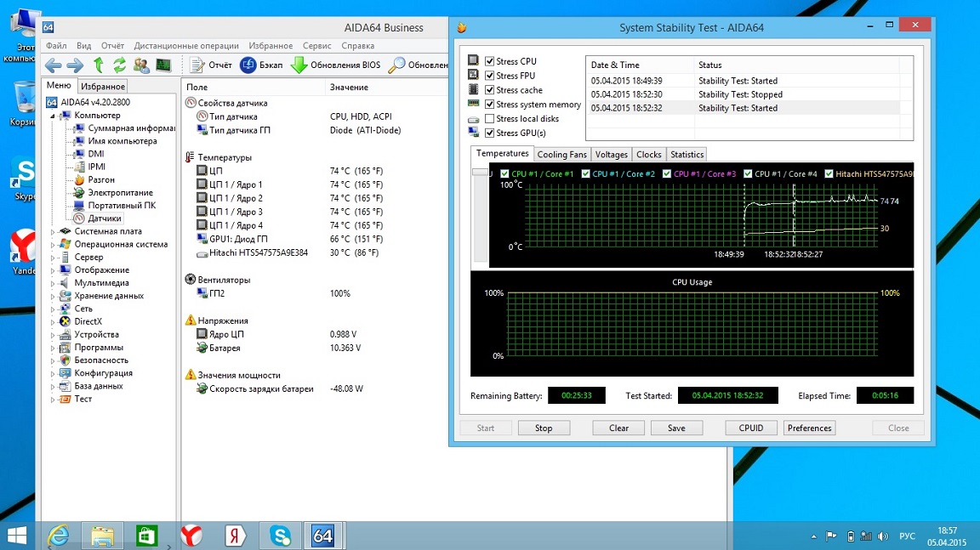
Task: Toggle CPU #1 / Core #3 graph checkbox
Action: [667, 174]
